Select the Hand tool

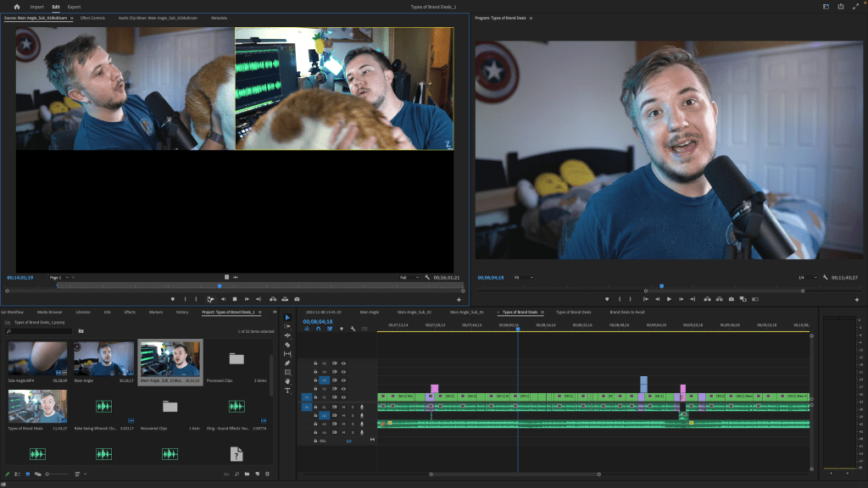[287, 381]
